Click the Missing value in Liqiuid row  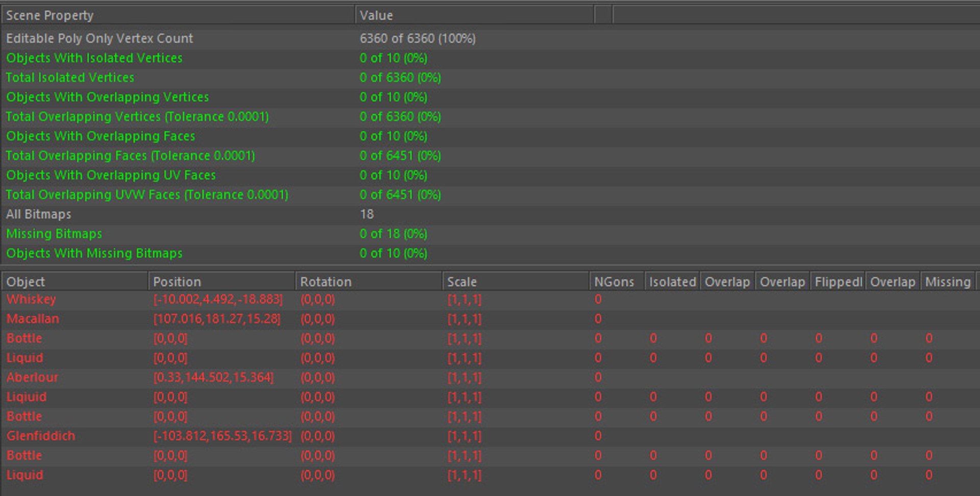928,397
